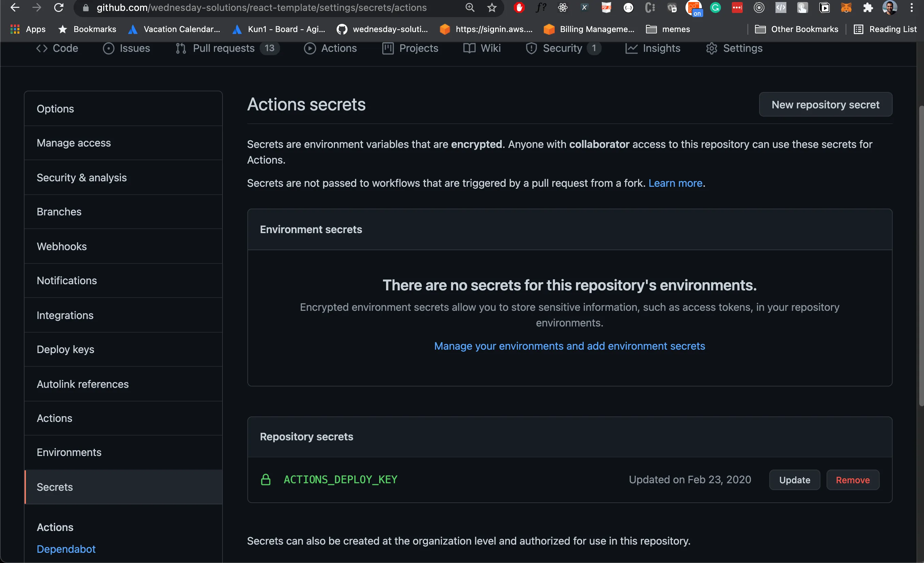Click Manage your environments and add secrets link

[569, 346]
